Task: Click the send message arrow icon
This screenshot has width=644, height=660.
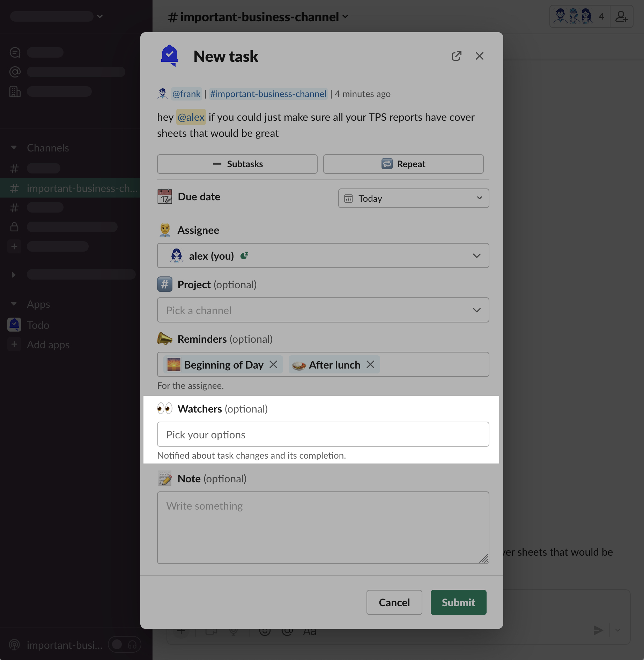Action: 598,630
